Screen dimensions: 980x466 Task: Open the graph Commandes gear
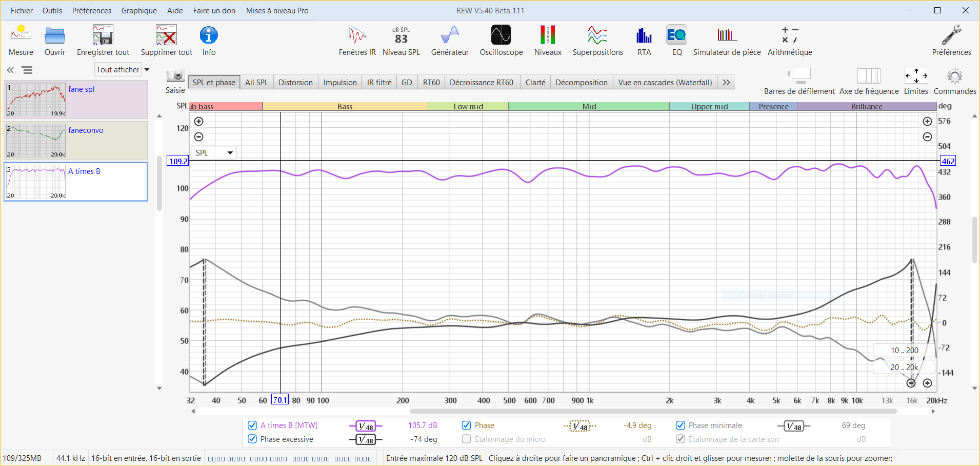(955, 81)
